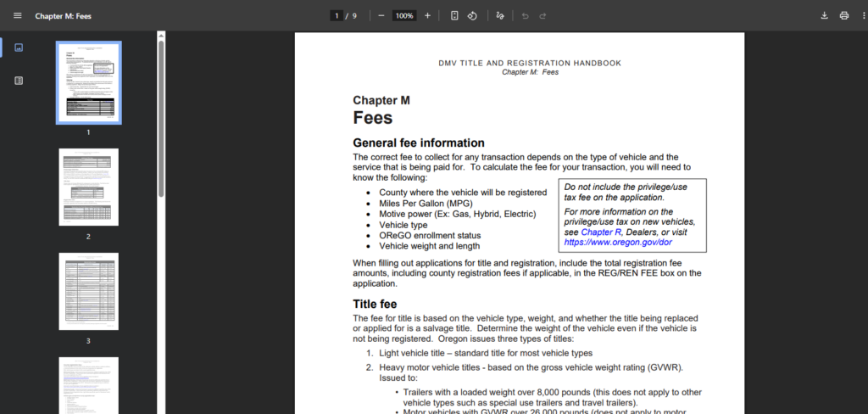Screen dimensions: 868x414
Task: Rotate the document counterclockwise
Action: [473, 15]
